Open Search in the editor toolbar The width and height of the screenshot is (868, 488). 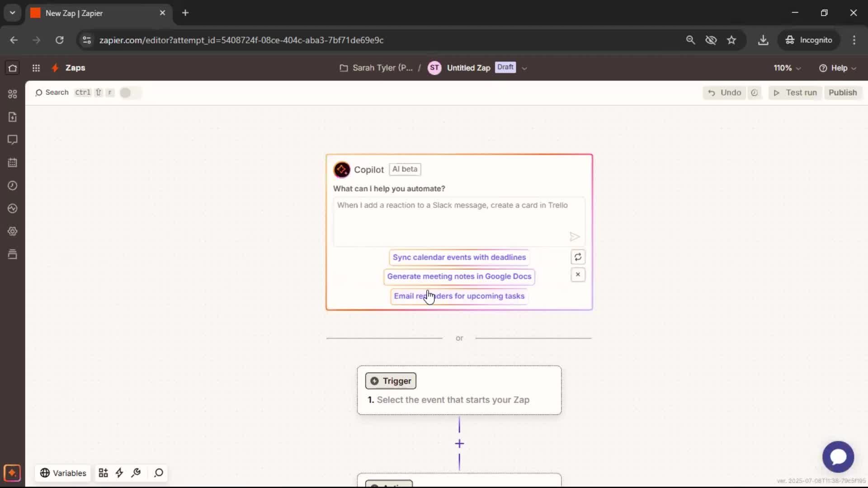tap(52, 93)
